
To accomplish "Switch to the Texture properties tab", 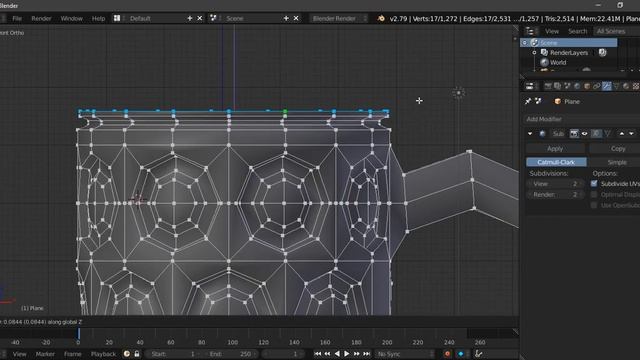I will pyautogui.click(x=636, y=86).
